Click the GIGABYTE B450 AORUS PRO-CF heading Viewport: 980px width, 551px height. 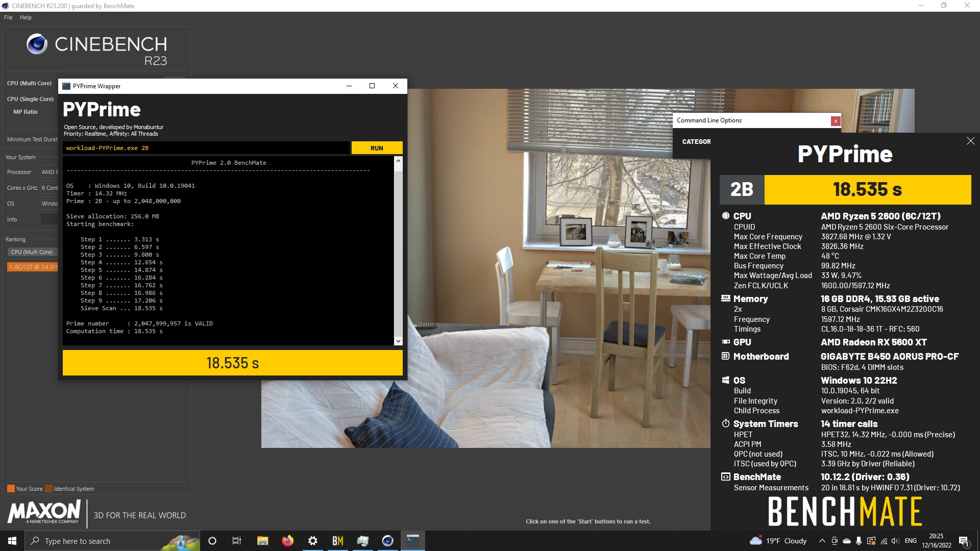[890, 356]
